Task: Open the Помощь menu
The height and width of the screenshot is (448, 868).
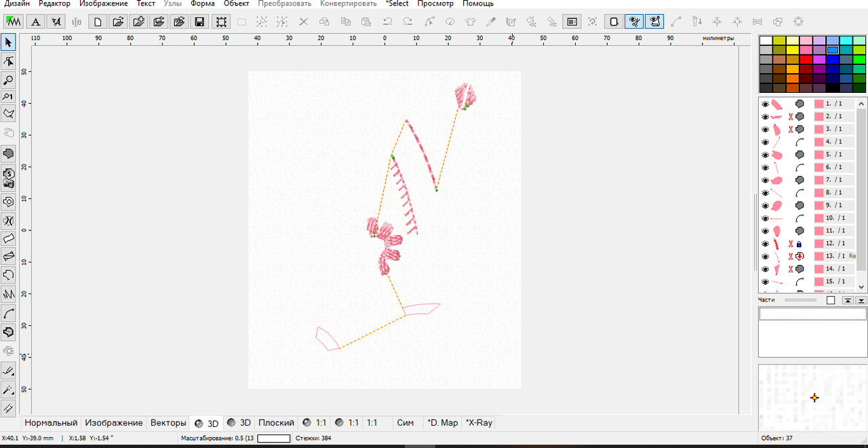Action: click(x=478, y=4)
